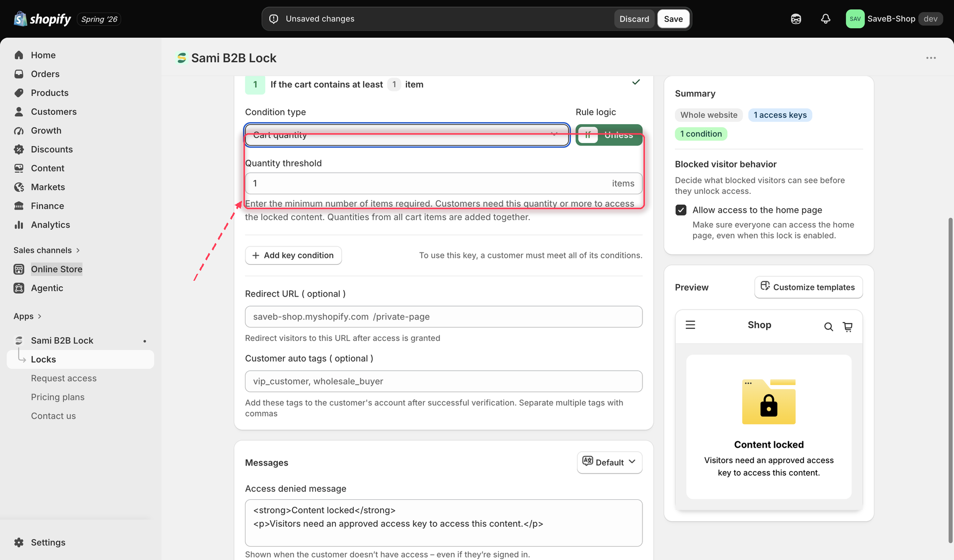Expand the Apps section
This screenshot has height=560, width=954.
click(27, 317)
